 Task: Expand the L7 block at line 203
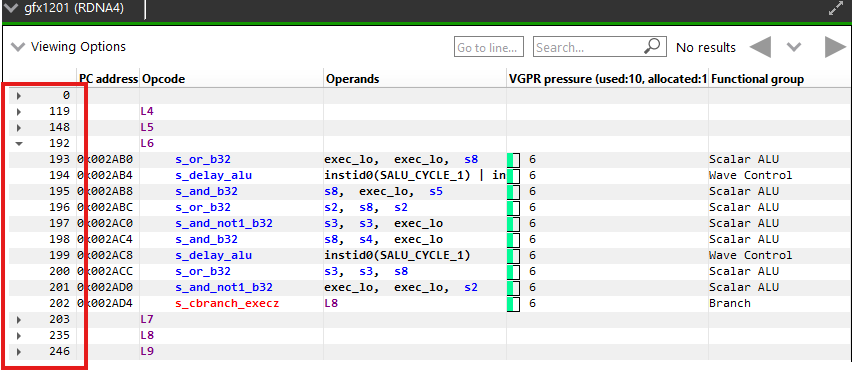point(19,320)
